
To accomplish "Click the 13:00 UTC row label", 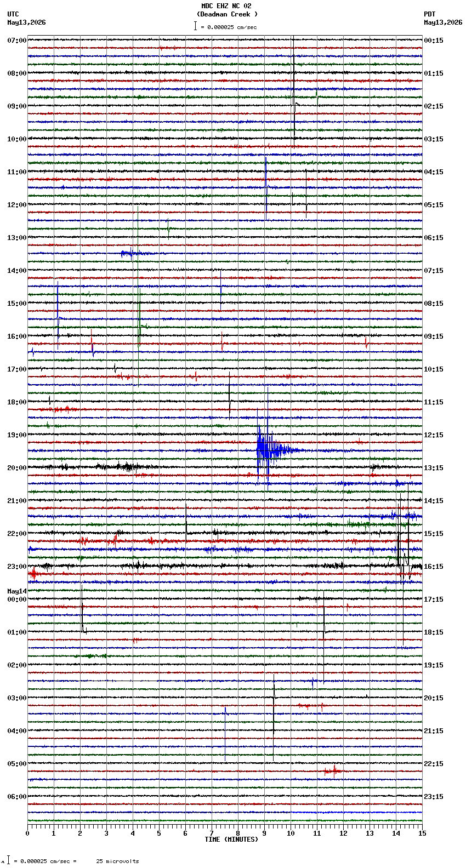I will (x=17, y=238).
